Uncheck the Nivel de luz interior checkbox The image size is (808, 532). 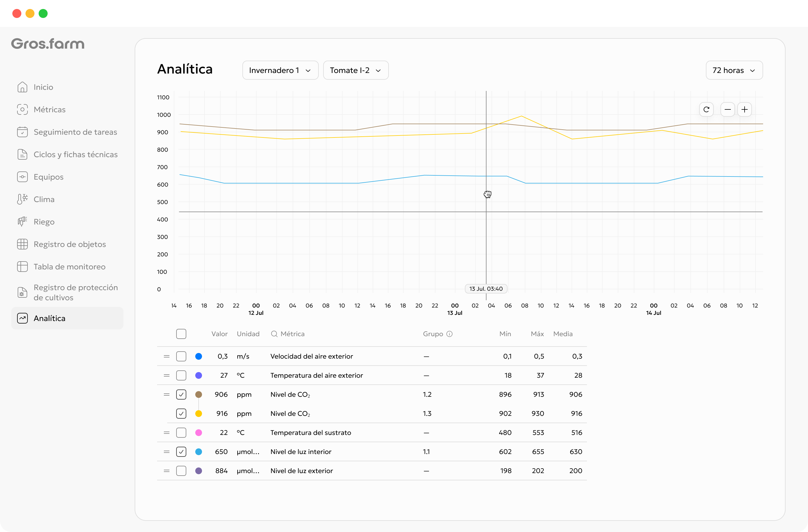tap(181, 451)
